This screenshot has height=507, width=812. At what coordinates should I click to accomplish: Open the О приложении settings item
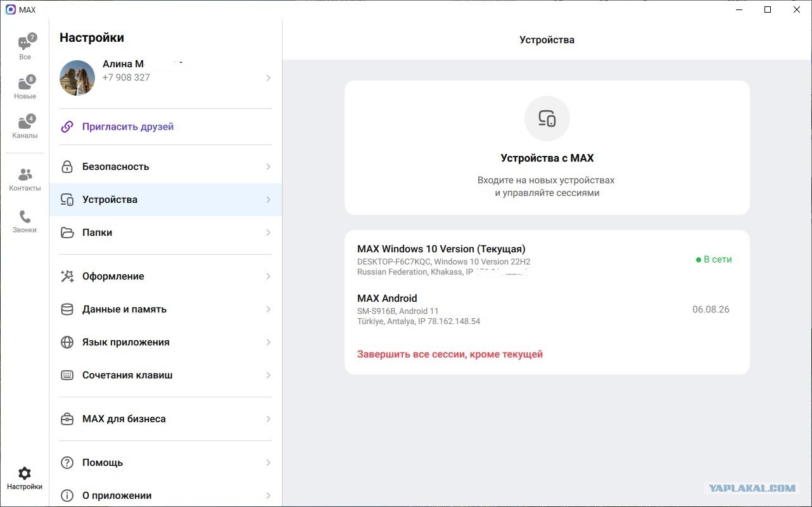pyautogui.click(x=165, y=496)
